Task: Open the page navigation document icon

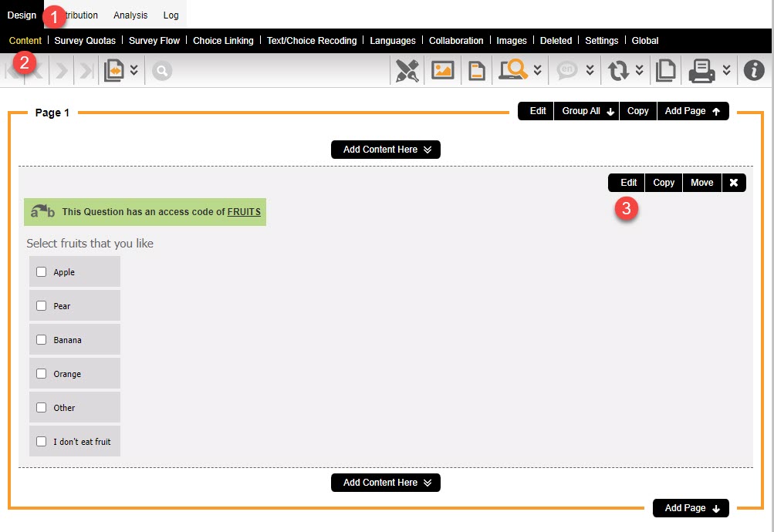Action: coord(114,70)
